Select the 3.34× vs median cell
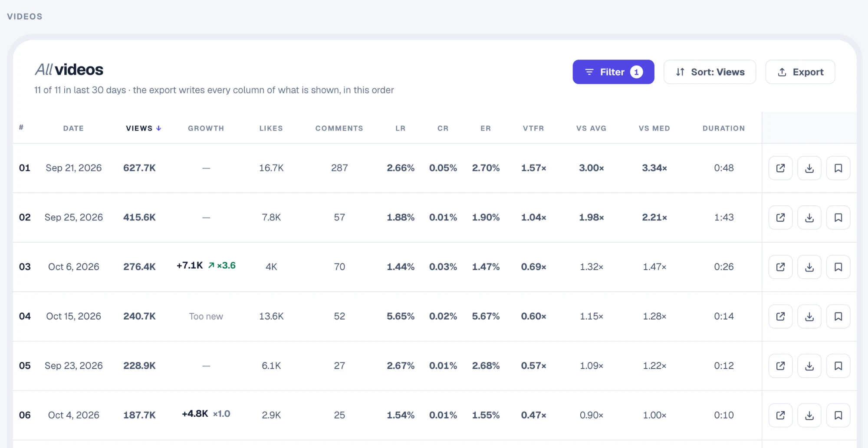The width and height of the screenshot is (868, 448). tap(654, 168)
